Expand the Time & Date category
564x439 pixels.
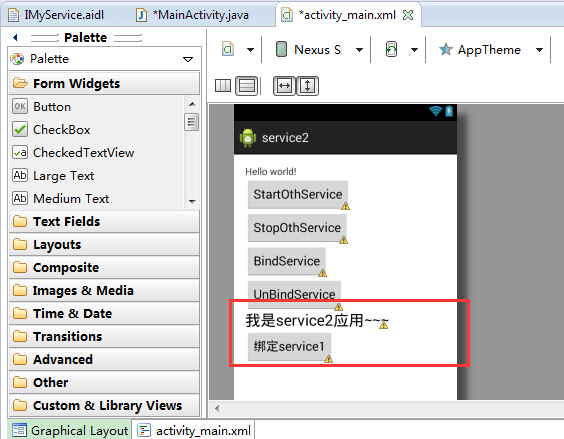[104, 313]
